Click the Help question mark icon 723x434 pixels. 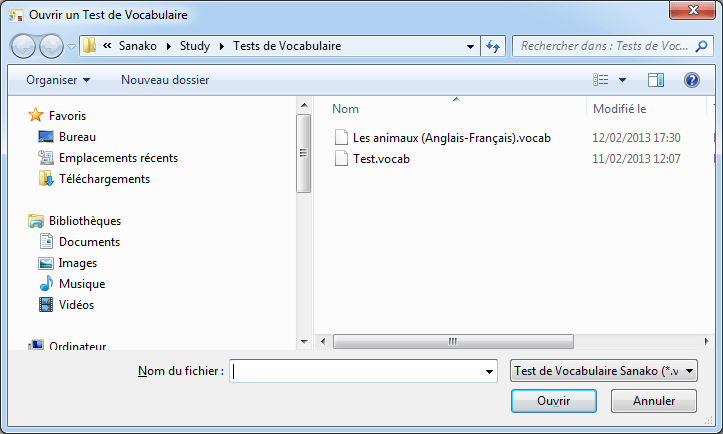click(690, 80)
